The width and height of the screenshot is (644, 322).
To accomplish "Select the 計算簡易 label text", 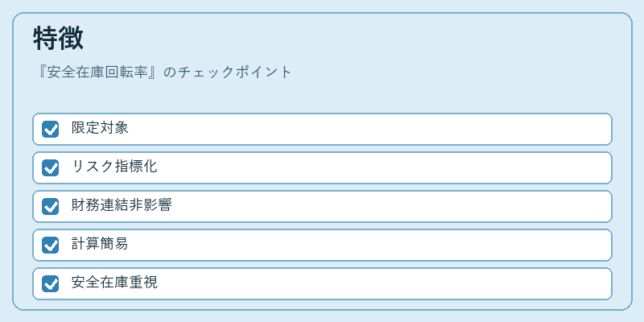I will point(100,244).
